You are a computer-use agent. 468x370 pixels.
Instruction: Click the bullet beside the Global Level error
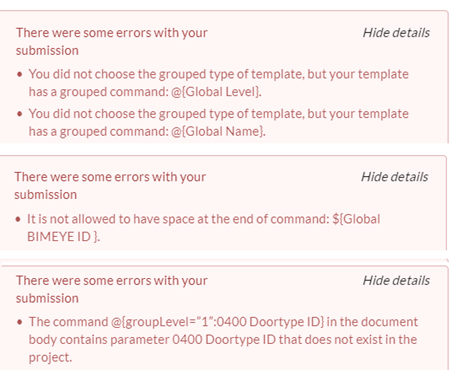(x=20, y=74)
